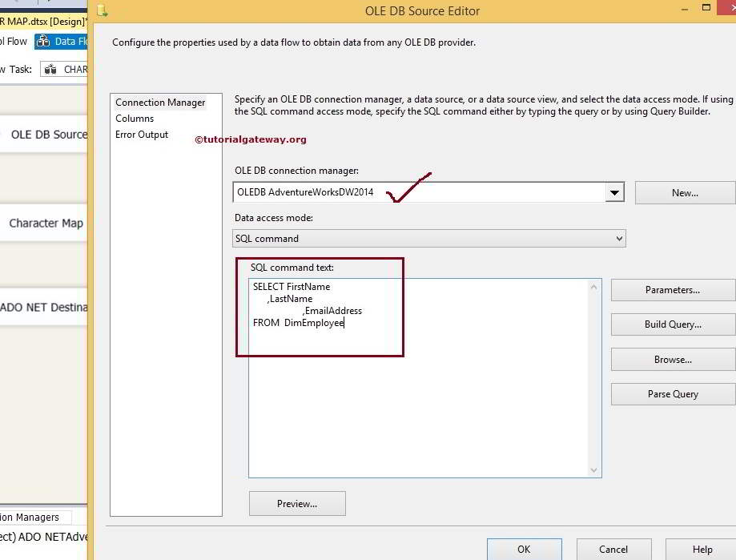The image size is (736, 560).
Task: Parse the SQL query
Action: coord(673,393)
